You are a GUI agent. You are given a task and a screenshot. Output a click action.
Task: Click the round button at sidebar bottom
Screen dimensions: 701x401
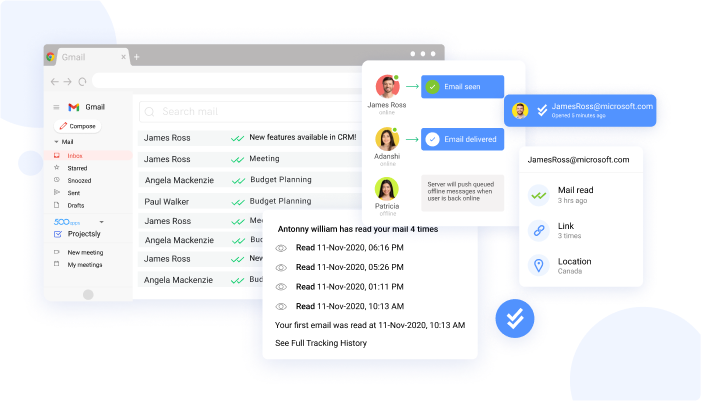88,295
